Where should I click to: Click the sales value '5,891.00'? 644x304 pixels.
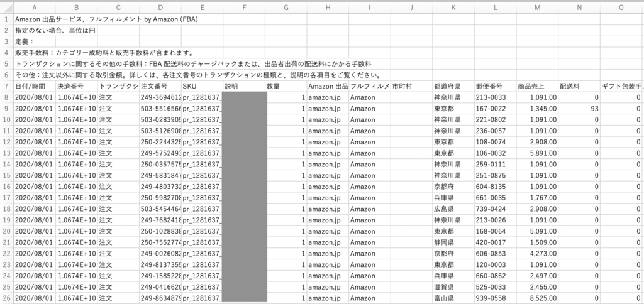[x=537, y=153]
